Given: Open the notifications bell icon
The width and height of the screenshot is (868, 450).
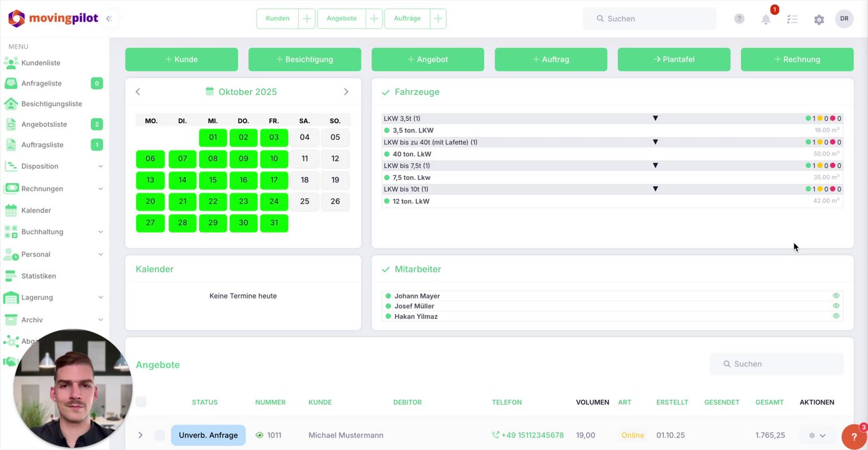Looking at the screenshot, I should pyautogui.click(x=766, y=19).
